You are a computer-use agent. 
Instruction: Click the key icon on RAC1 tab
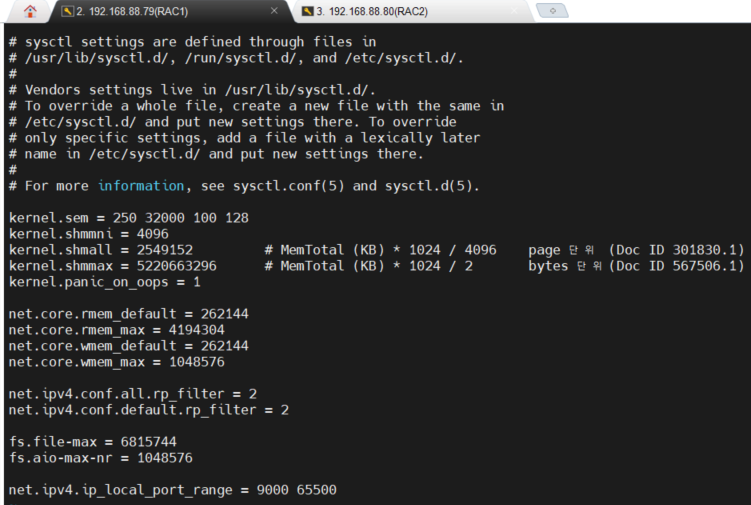[68, 11]
